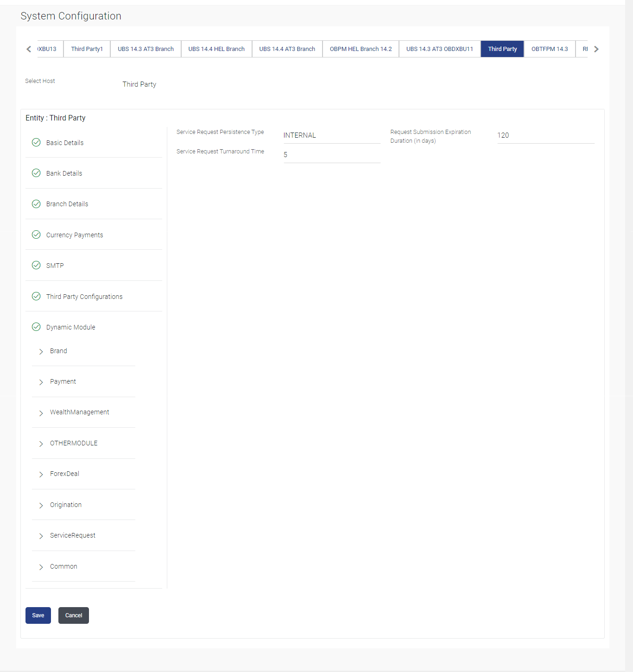The width and height of the screenshot is (633, 672).
Task: Click the right tab-scroll arrow
Action: 596,49
